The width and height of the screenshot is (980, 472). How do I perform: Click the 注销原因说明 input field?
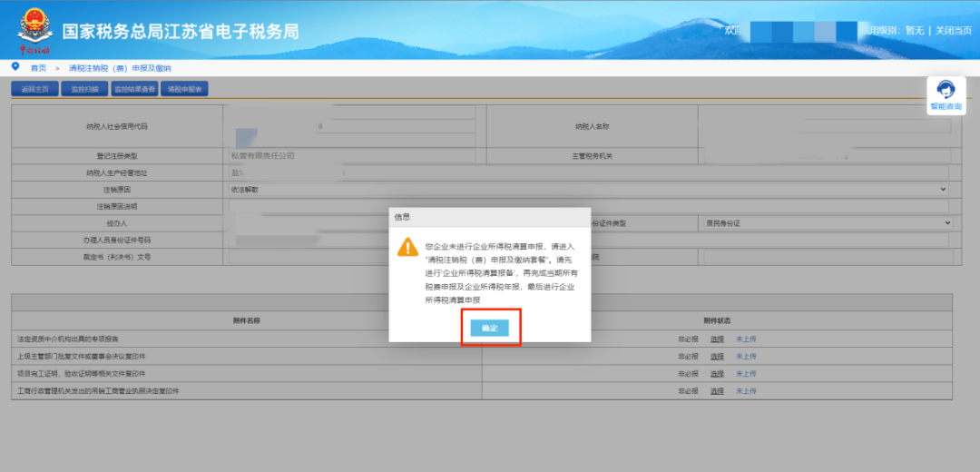click(x=589, y=206)
